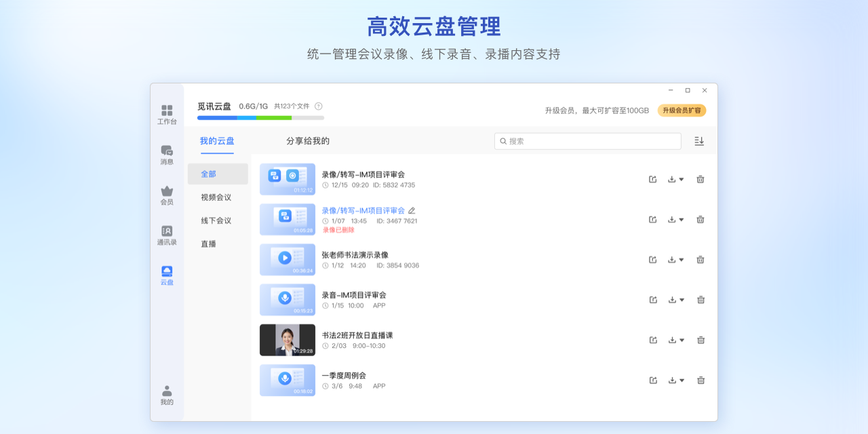
Task: Delete the 一季度周例会 recording
Action: point(701,380)
